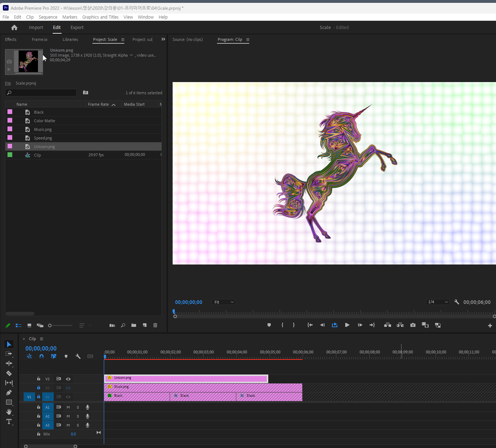496x448 pixels.
Task: Open the 1/4 playback resolution dropdown
Action: (438, 302)
